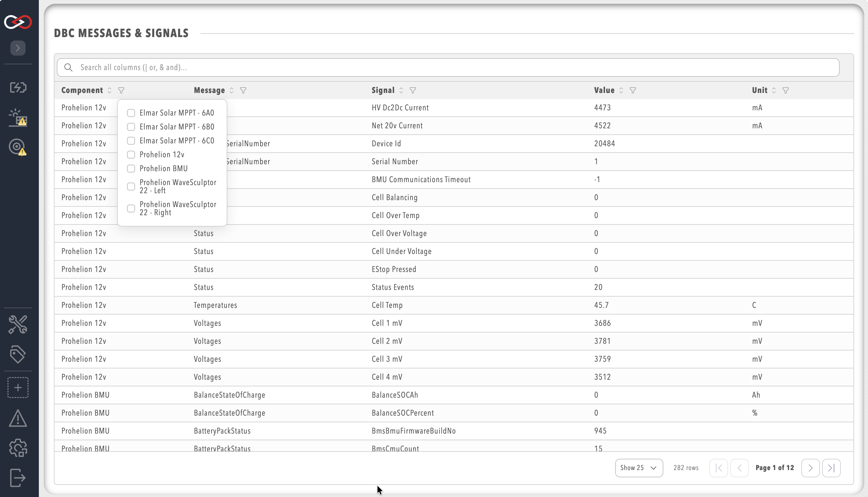
Task: Check Elmar Solar MPPT - 6C0 filter
Action: click(x=131, y=141)
